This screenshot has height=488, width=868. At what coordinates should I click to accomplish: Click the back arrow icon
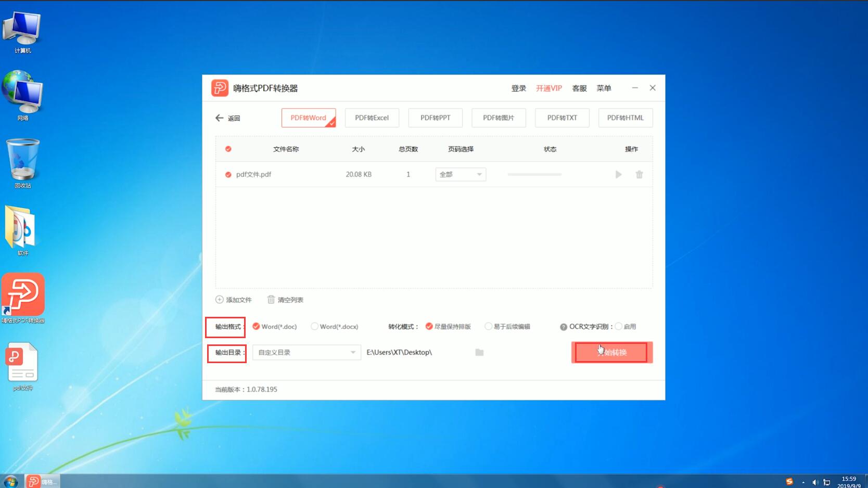point(220,118)
